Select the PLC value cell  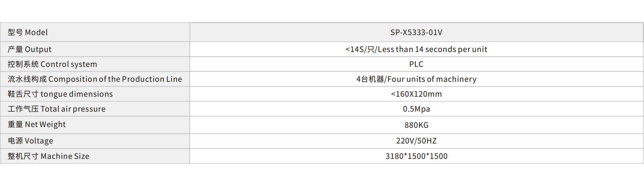(416, 64)
